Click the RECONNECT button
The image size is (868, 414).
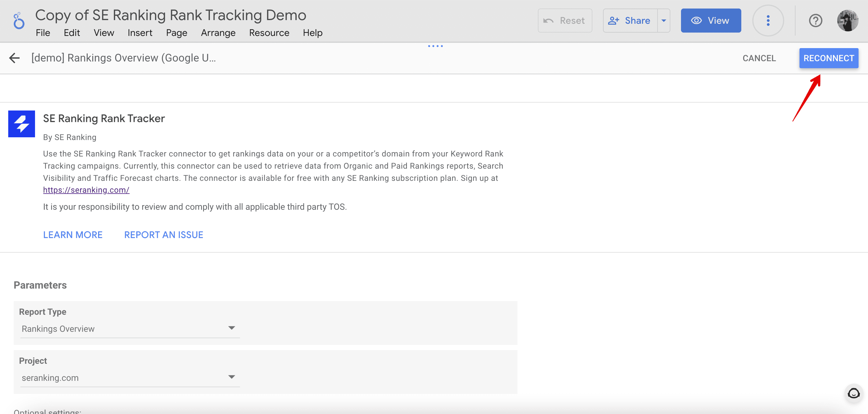(829, 58)
